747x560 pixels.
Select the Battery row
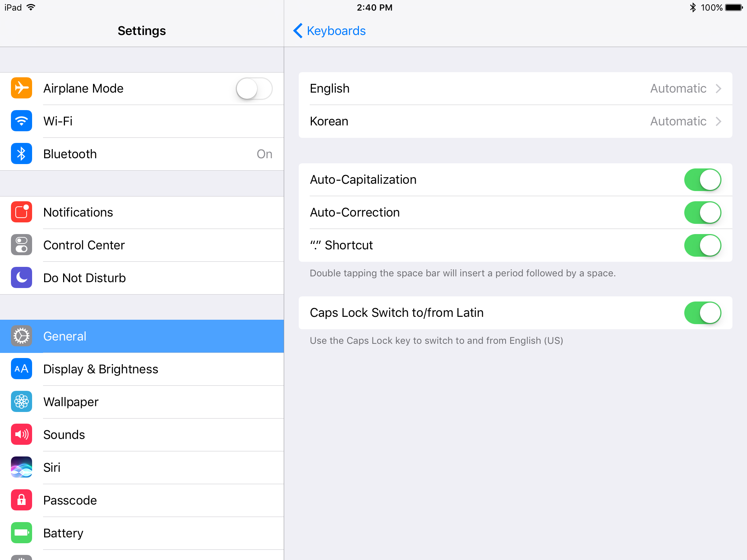pyautogui.click(x=63, y=533)
